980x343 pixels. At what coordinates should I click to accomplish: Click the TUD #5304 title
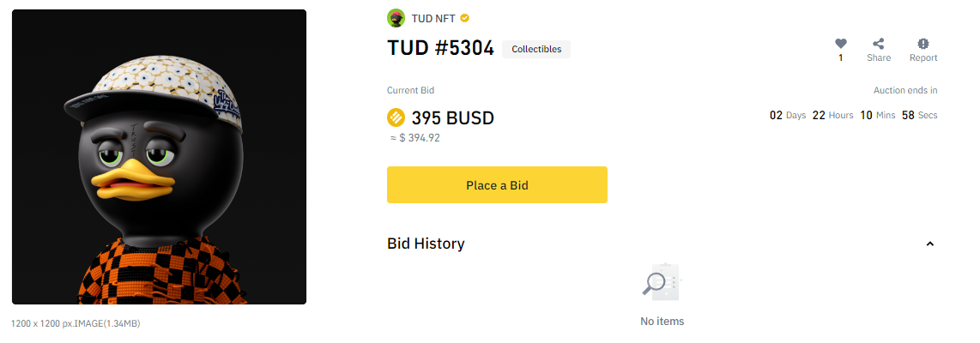tap(440, 48)
